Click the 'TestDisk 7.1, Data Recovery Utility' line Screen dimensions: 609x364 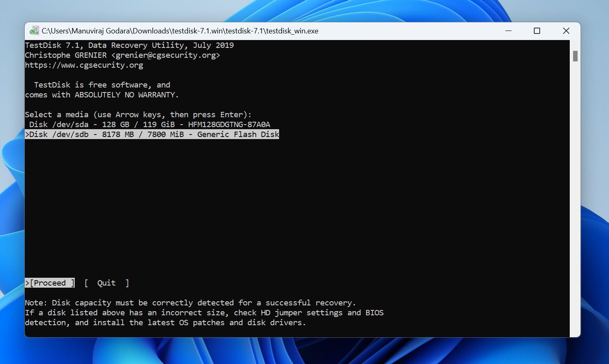(130, 45)
